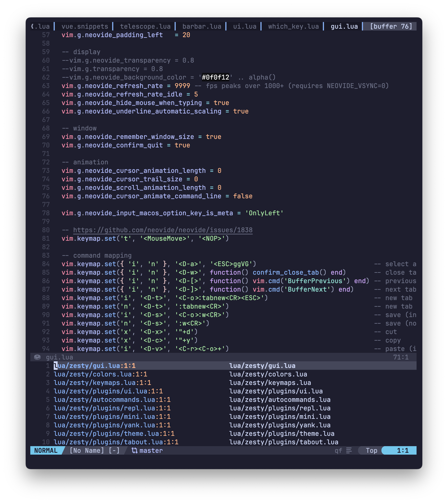Switch to the vue.snippets buffer tab
Viewport: 448px width, 503px height.
85,26
